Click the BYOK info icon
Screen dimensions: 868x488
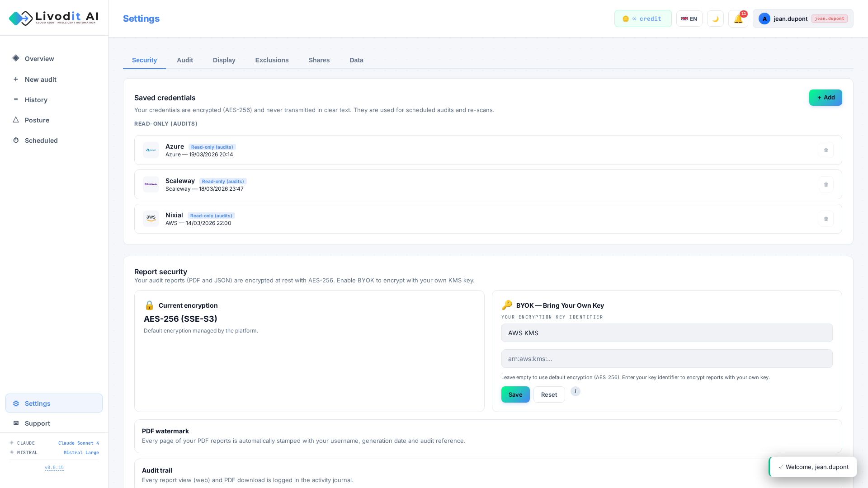(575, 391)
